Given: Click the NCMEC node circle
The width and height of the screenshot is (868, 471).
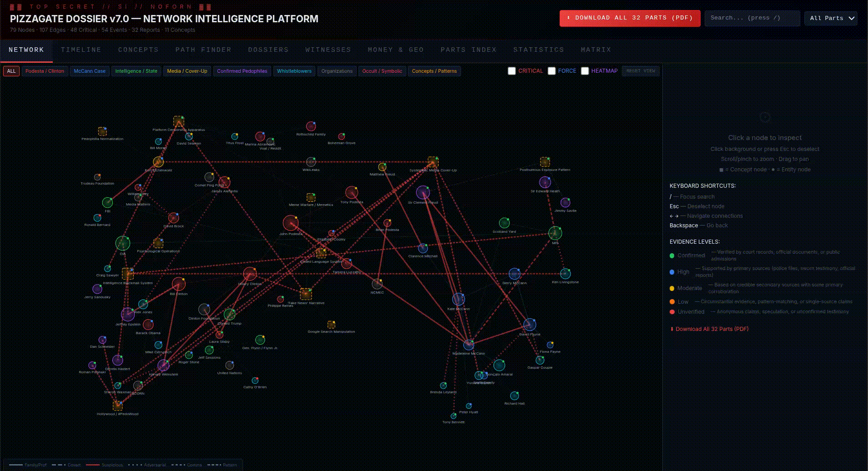Looking at the screenshot, I should pos(377,284).
